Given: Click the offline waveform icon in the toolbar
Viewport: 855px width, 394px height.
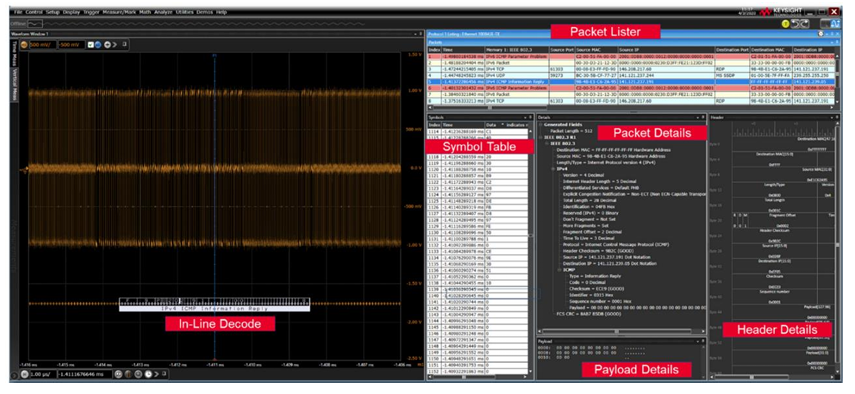Looking at the screenshot, I should coord(35,24).
